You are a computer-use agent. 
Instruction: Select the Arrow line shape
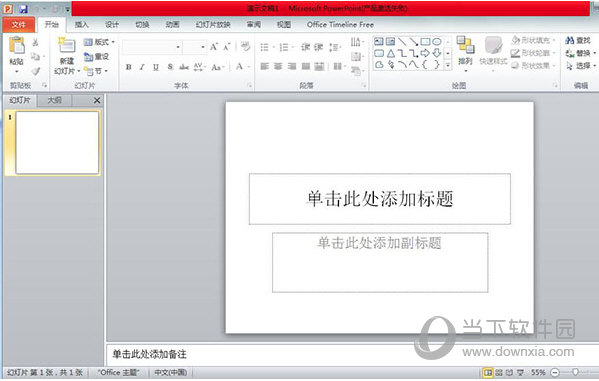[x=413, y=41]
